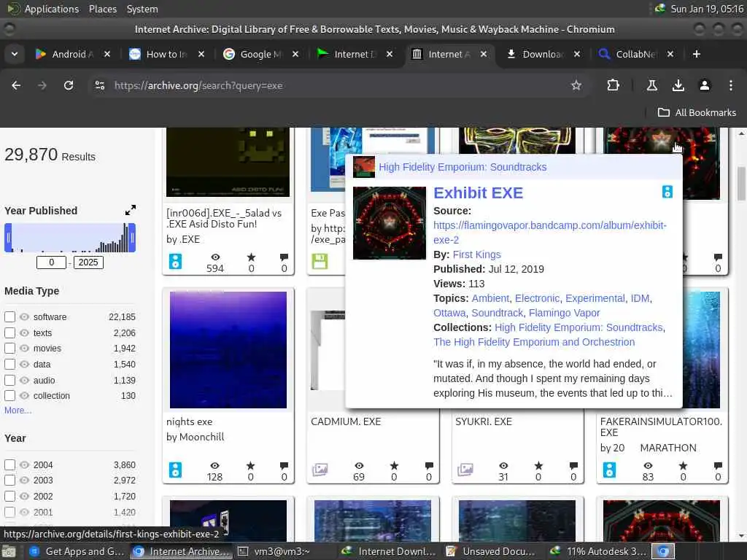Open the First Kings creator link
The width and height of the screenshot is (747, 560).
point(476,254)
